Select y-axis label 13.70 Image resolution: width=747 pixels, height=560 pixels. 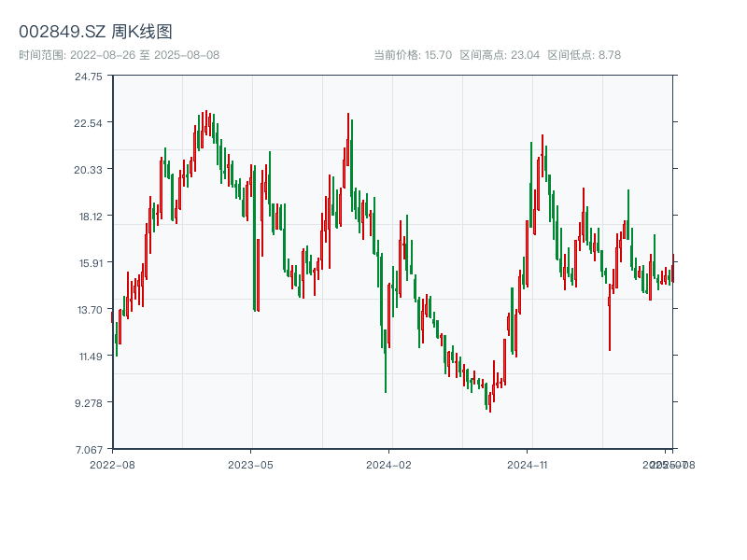click(90, 310)
